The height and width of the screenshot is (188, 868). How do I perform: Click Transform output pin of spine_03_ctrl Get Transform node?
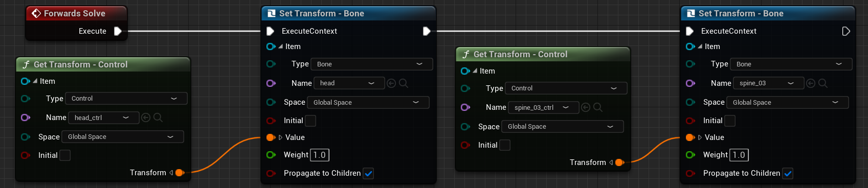620,162
